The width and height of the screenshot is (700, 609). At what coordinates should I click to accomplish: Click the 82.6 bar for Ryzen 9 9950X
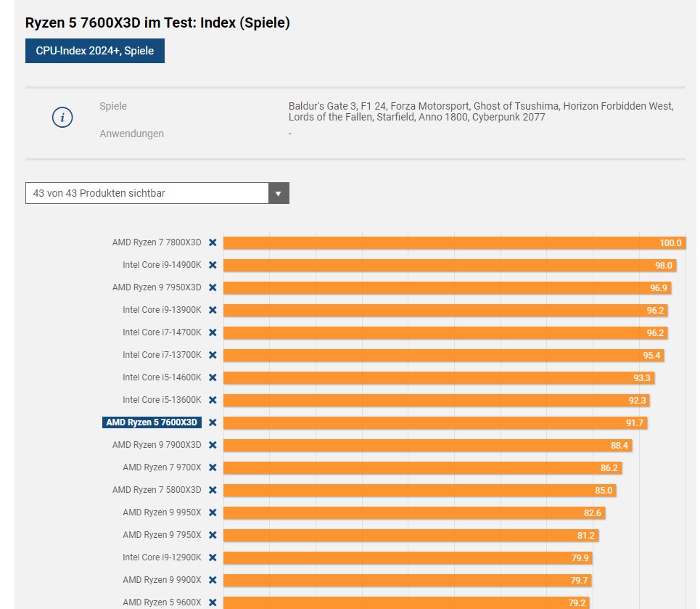pos(414,513)
